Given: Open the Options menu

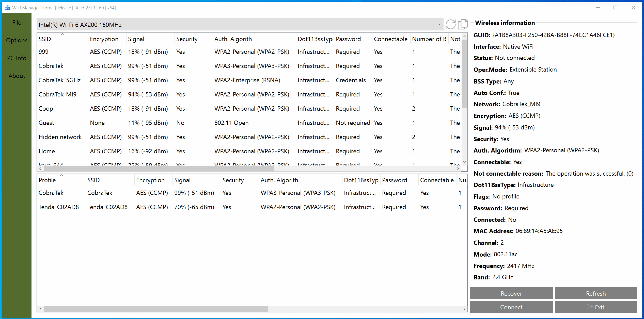Looking at the screenshot, I should pos(17,40).
